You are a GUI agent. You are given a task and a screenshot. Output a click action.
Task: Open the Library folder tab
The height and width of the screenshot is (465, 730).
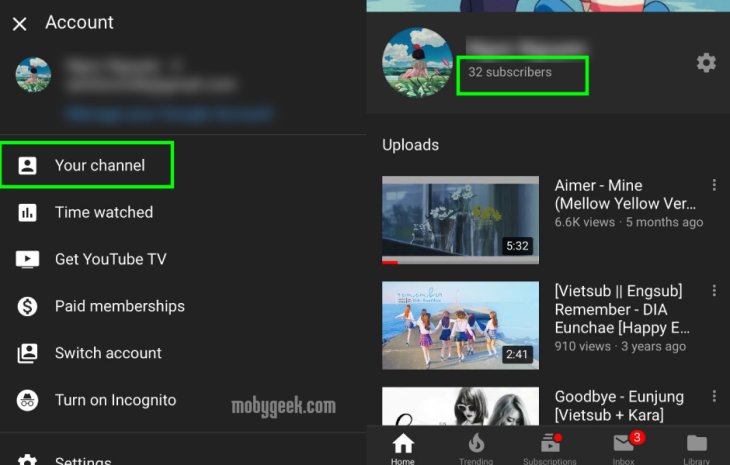(696, 446)
